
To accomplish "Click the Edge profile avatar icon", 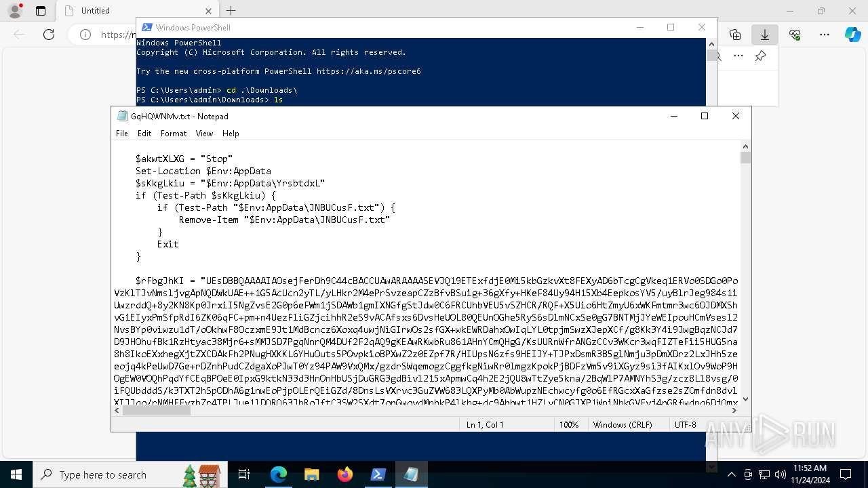I will 15,11.
